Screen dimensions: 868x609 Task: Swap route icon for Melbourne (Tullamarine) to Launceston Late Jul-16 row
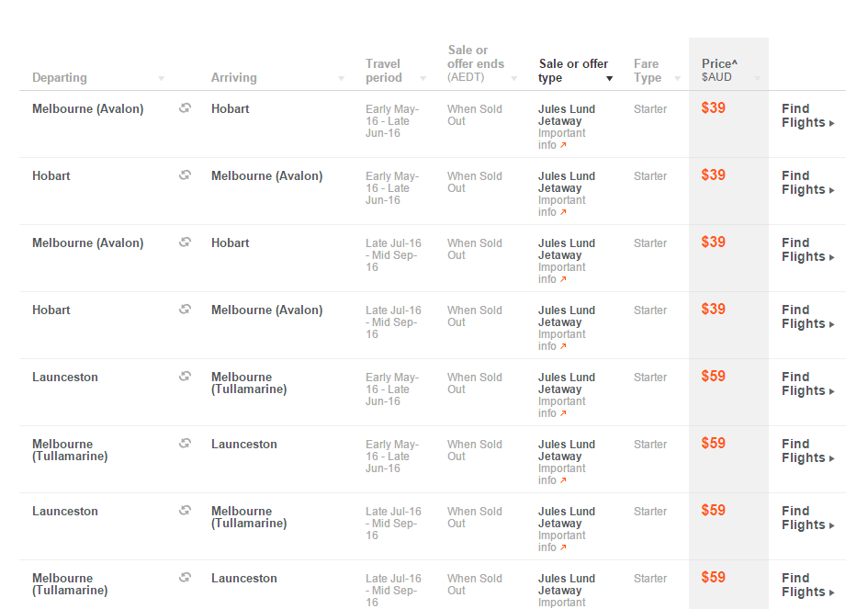185,577
